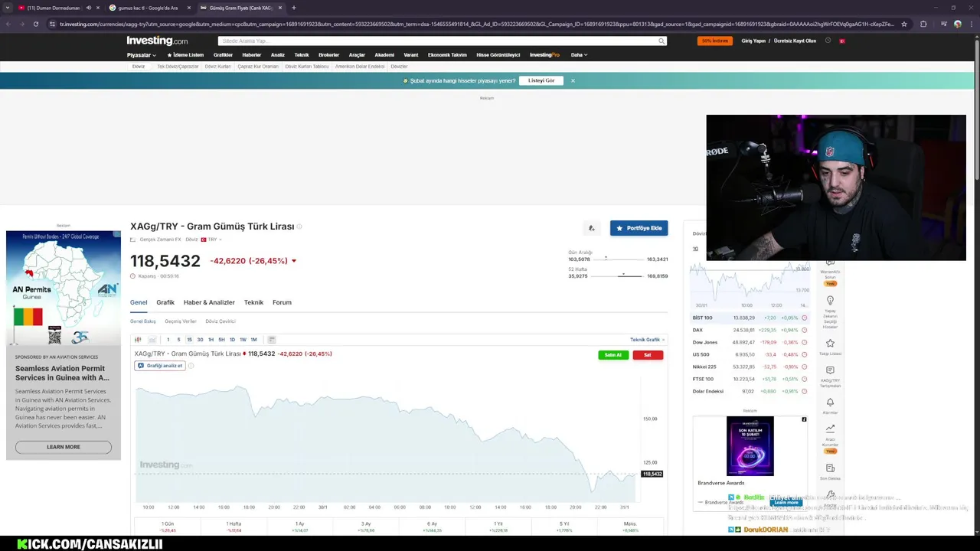980x551 pixels.
Task: Select the 15 minute chart interval
Action: tap(189, 340)
